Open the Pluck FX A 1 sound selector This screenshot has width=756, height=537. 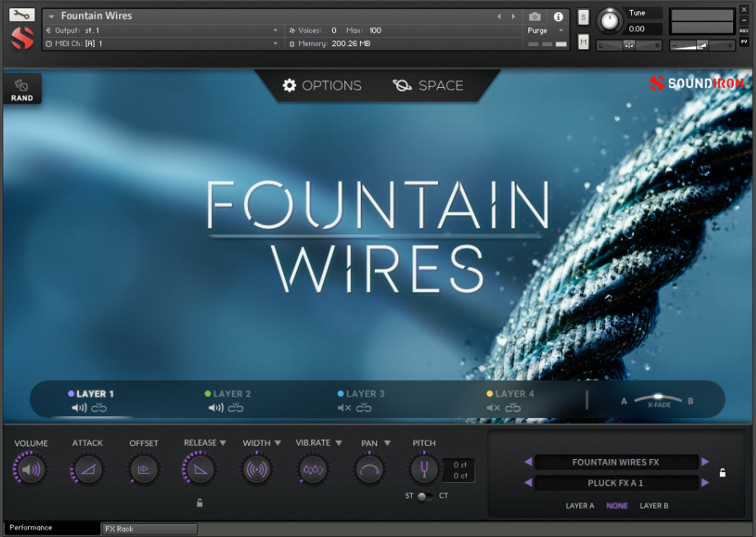click(x=616, y=483)
